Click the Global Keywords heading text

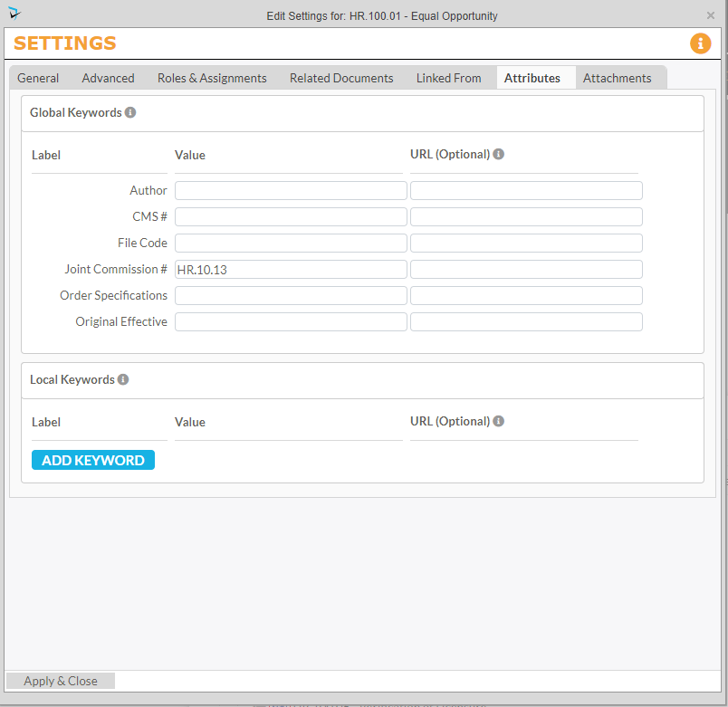tap(76, 112)
